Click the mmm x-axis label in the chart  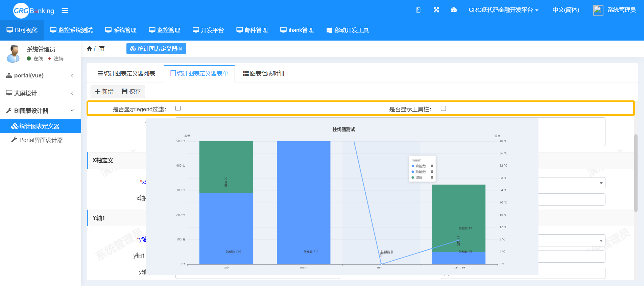point(381,267)
